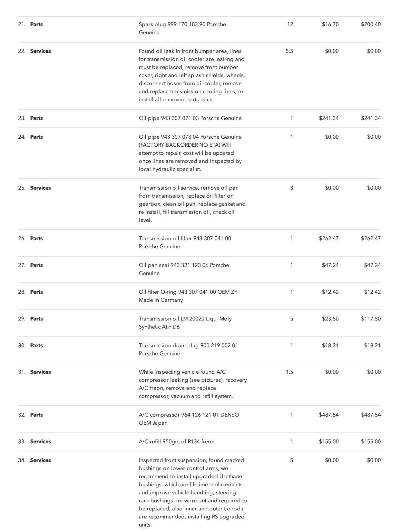Viewport: 411px width, 532px height.
Task: Click the A/C refill R134 freon description
Action: click(x=176, y=442)
